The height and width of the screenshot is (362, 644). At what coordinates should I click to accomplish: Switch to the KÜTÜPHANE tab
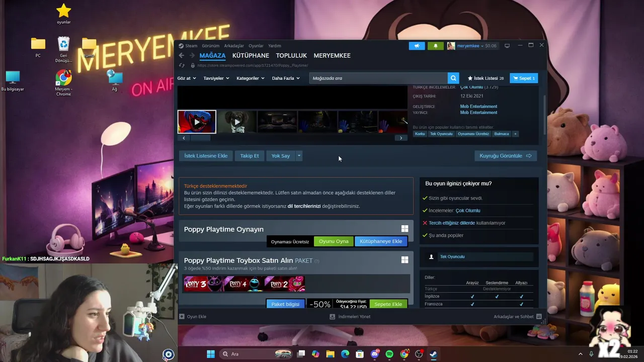[x=251, y=55]
